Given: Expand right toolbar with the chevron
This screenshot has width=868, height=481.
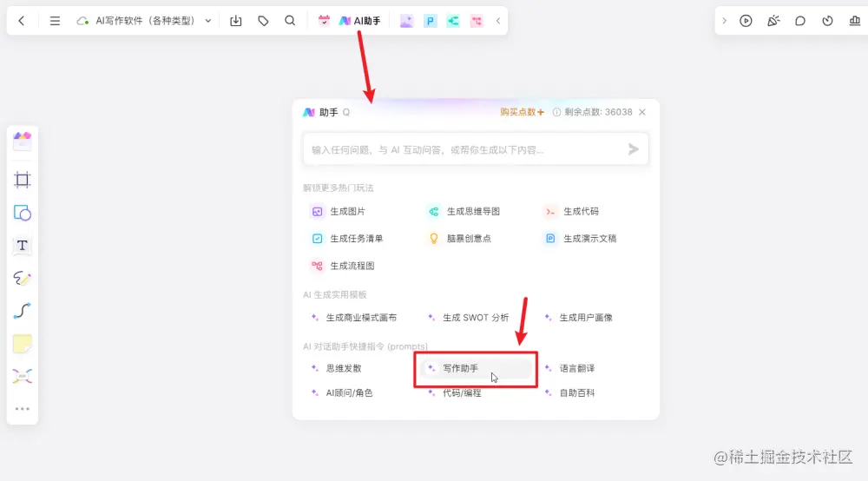Looking at the screenshot, I should (724, 21).
